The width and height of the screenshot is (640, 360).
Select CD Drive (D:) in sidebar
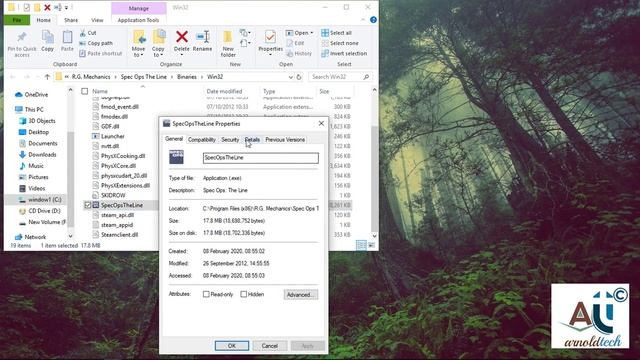coord(40,211)
